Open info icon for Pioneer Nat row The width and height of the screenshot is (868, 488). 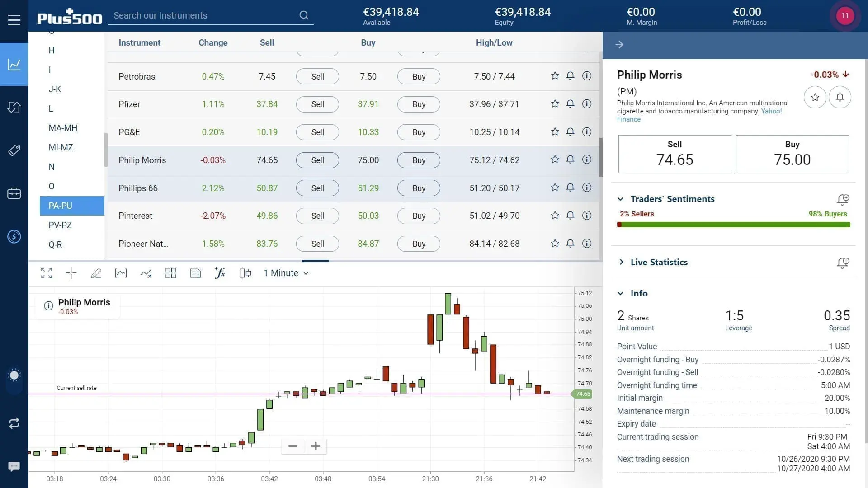(x=587, y=244)
